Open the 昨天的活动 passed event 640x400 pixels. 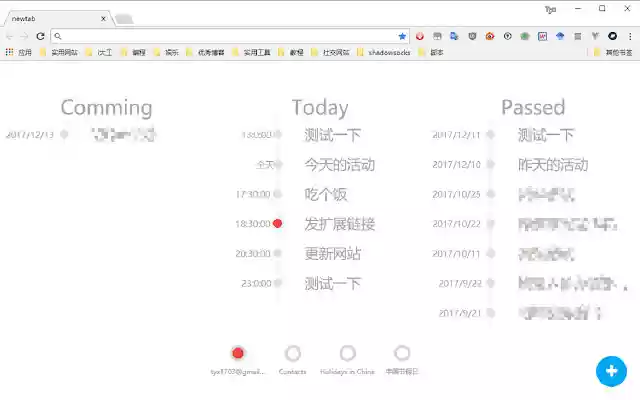(553, 164)
